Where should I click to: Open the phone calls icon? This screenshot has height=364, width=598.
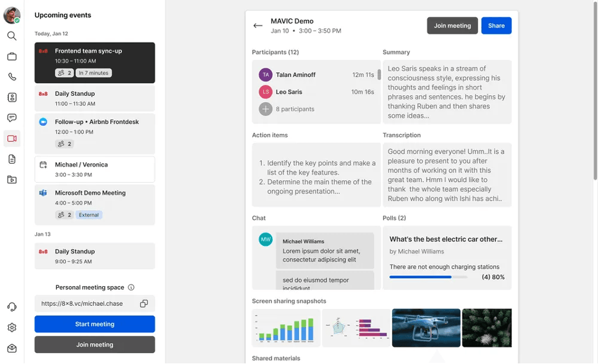[x=11, y=77]
